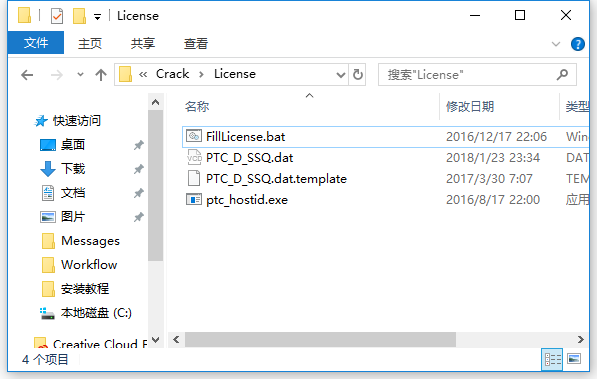
Task: Click the License breadcrumb in address bar
Action: (235, 74)
